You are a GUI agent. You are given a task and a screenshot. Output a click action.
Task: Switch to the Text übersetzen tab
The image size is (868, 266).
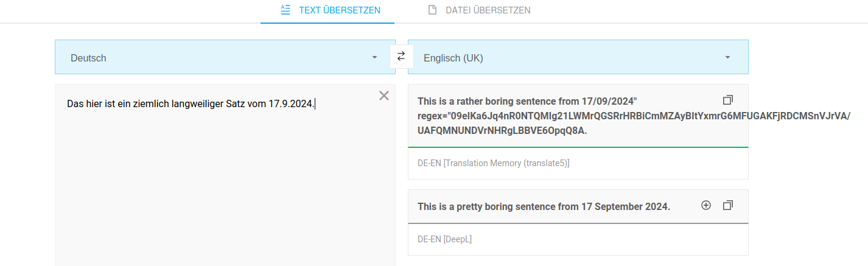click(340, 10)
